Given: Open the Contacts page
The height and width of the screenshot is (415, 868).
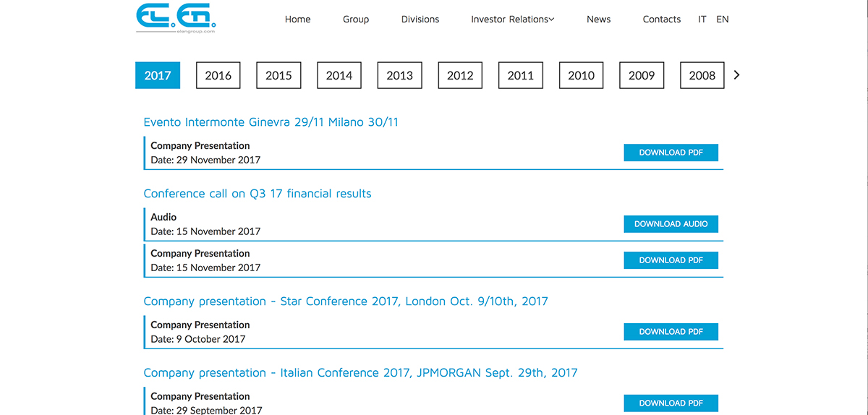Looking at the screenshot, I should 662,20.
